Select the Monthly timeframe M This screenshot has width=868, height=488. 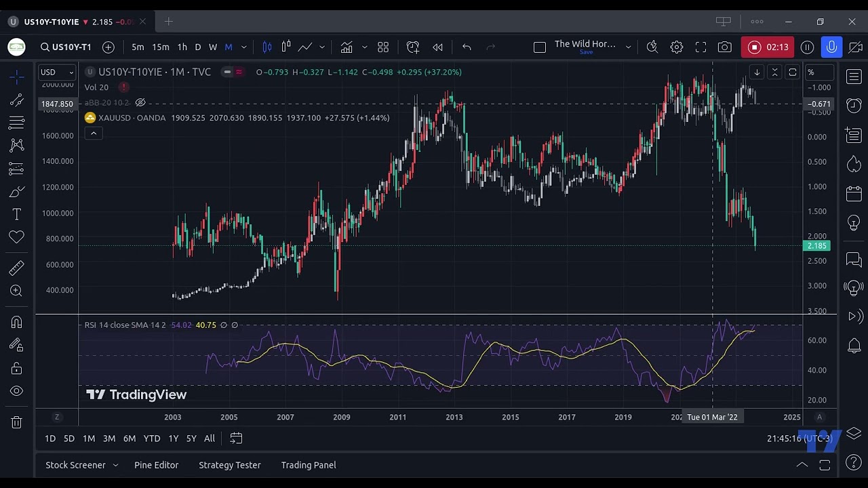229,47
